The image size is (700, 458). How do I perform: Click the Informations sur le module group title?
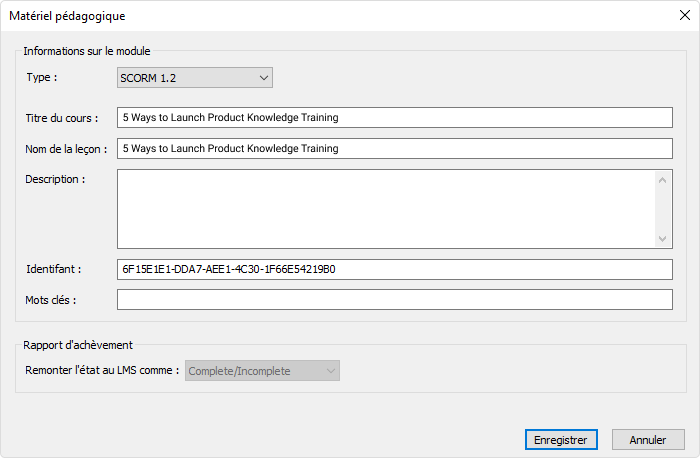pos(87,51)
